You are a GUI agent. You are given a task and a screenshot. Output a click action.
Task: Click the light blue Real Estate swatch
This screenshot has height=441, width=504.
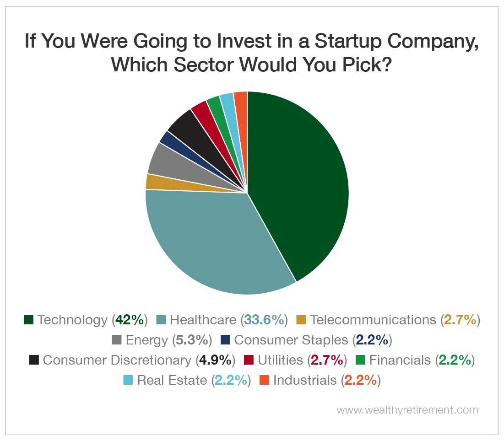(128, 380)
